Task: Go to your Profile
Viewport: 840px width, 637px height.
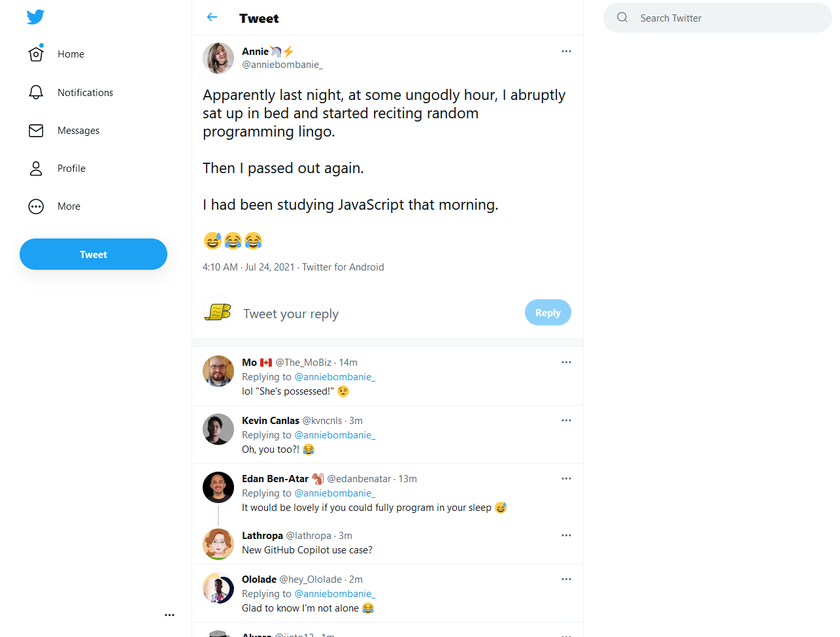Action: (x=70, y=168)
